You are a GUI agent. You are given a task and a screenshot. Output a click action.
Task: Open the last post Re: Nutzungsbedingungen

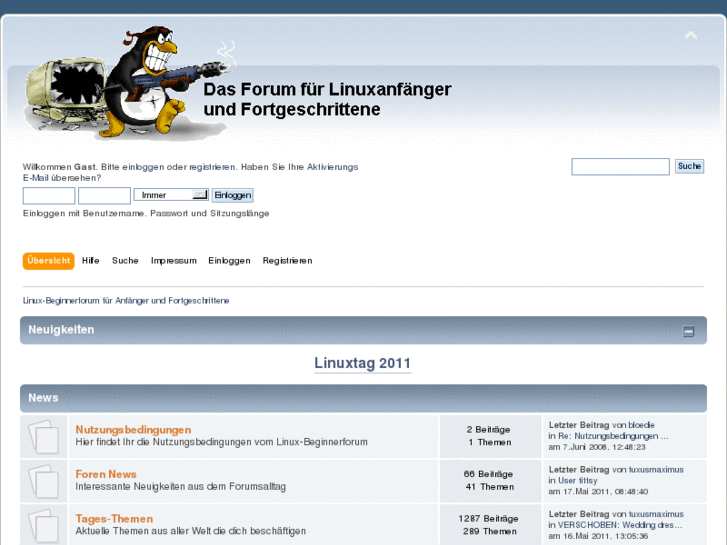613,436
